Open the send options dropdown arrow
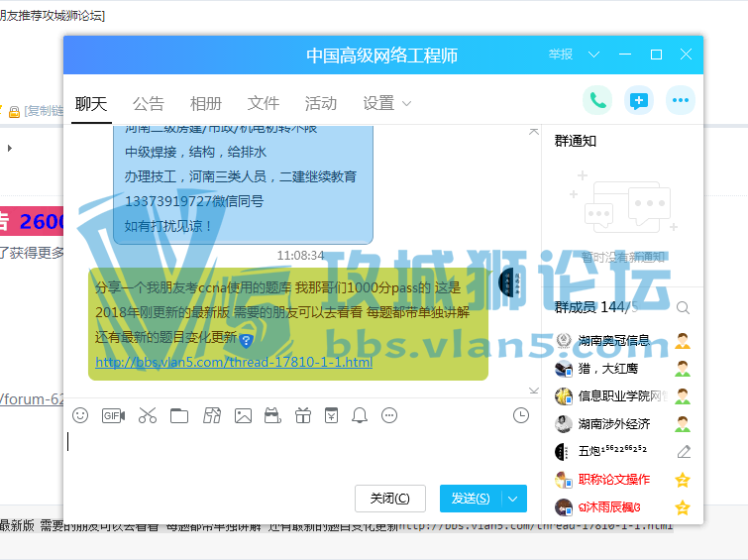 click(x=513, y=499)
